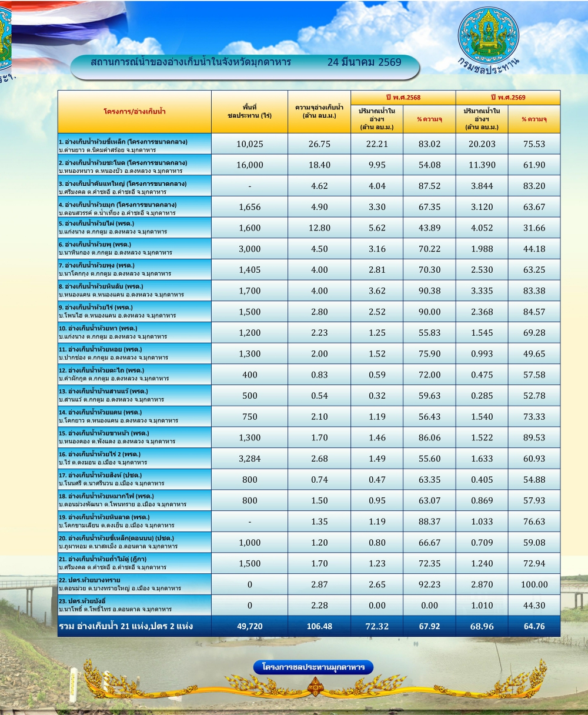Click the title banner สถานการณ์น้ำของอ่างเก็บน้ำ
The image size is (588, 715).
click(x=191, y=62)
